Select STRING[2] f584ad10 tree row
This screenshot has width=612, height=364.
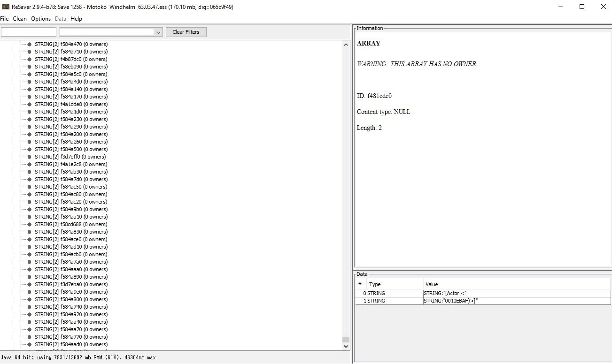[x=71, y=247]
